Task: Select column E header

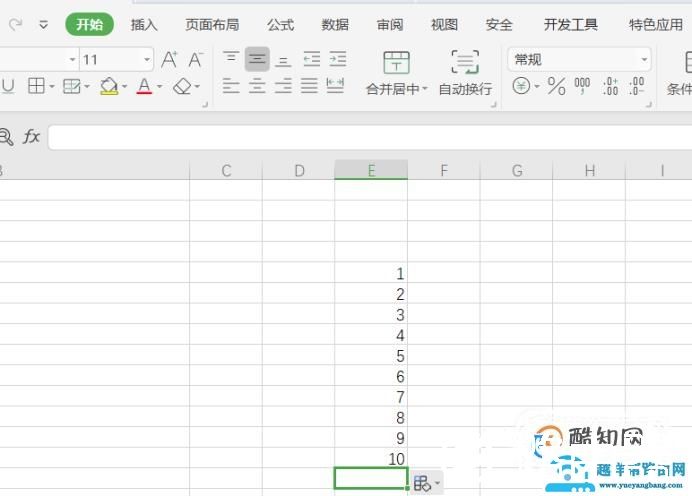Action: (371, 170)
